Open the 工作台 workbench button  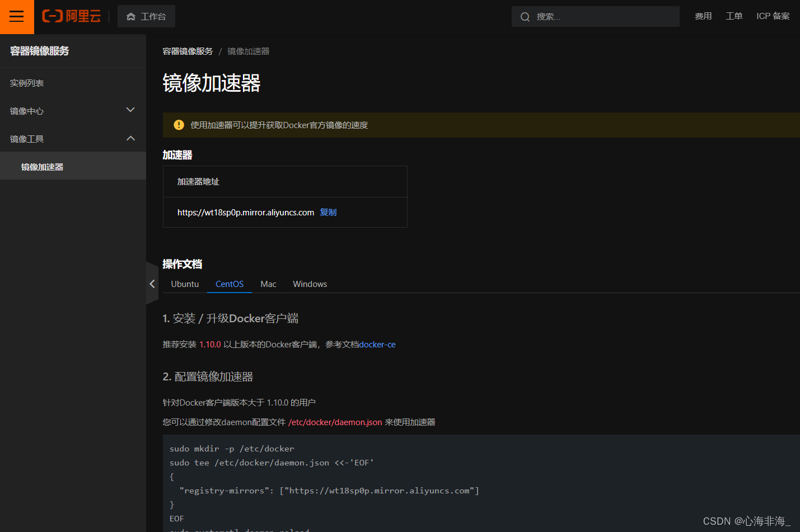146,17
